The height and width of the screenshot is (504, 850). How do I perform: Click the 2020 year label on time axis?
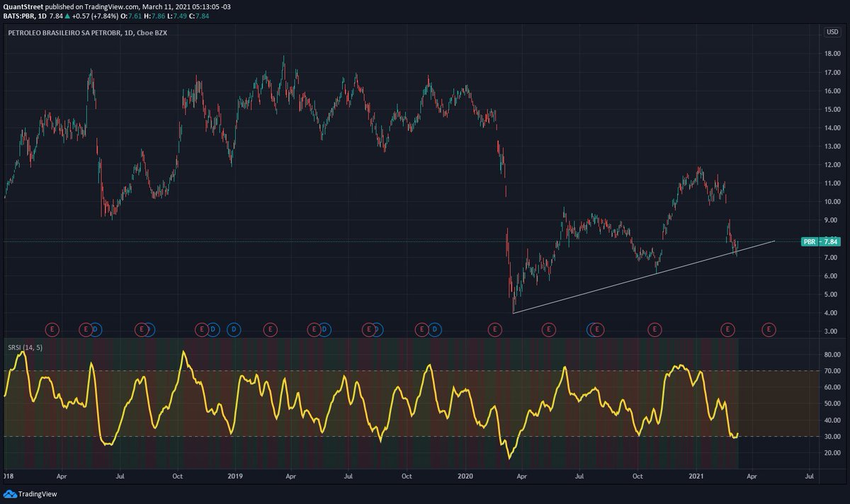point(465,477)
